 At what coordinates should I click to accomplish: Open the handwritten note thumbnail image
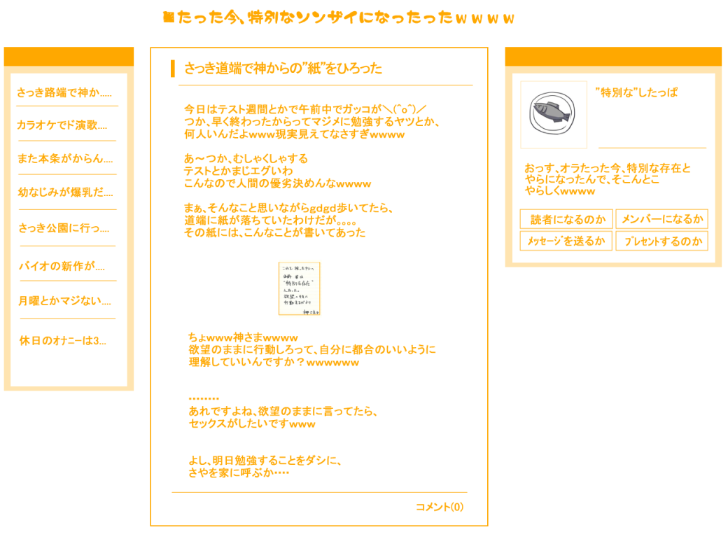299,288
